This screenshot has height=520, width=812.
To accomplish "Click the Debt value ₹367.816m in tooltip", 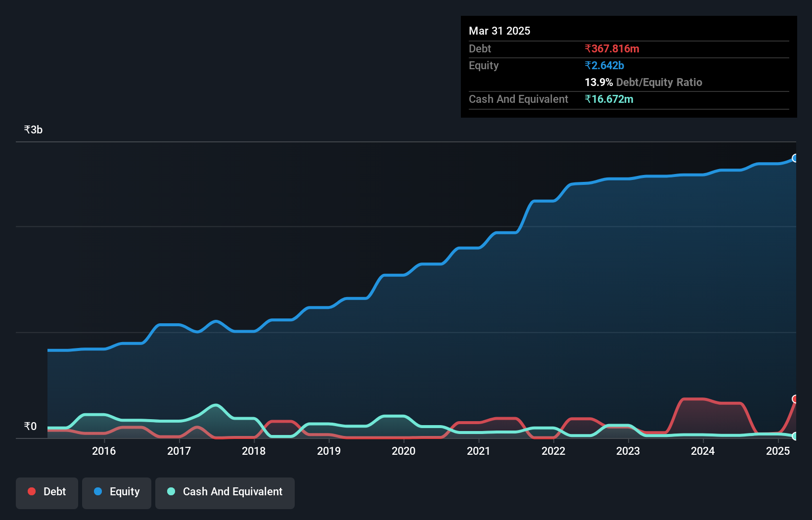I will [612, 48].
